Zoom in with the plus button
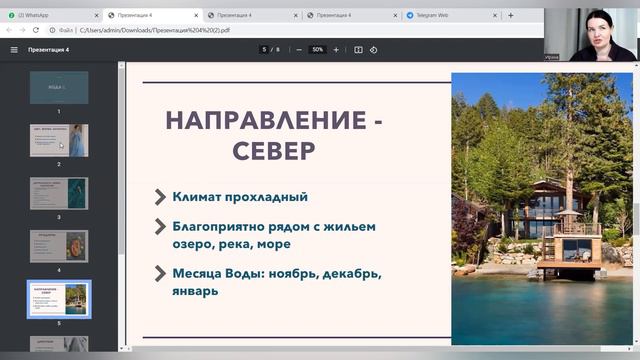The height and width of the screenshot is (360, 640). click(x=336, y=50)
